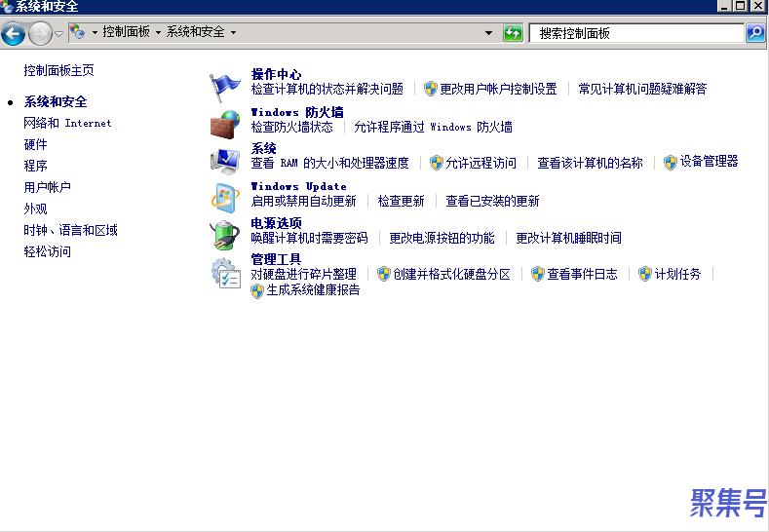The image size is (769, 532).
Task: Click the Windows Firewall brick wall icon
Action: [225, 123]
